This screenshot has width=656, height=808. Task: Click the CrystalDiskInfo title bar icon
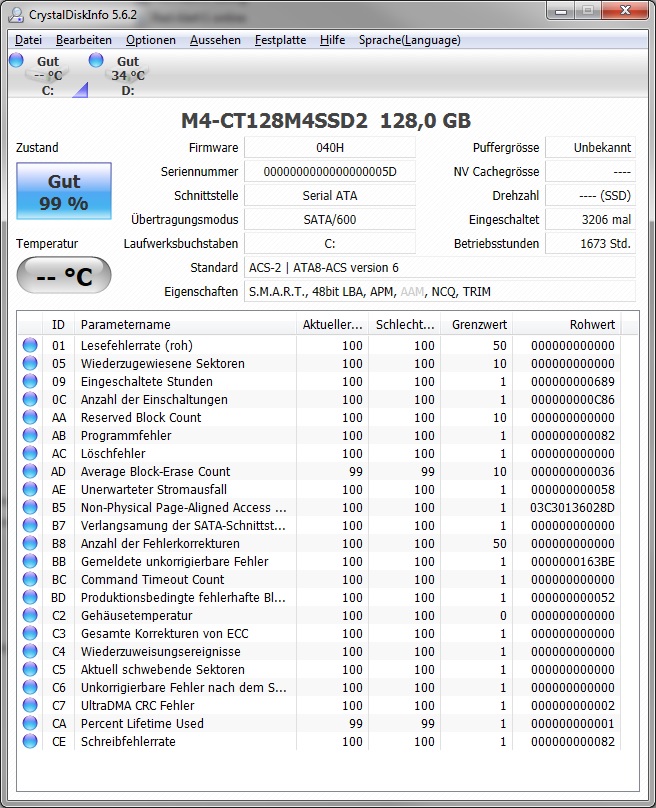pyautogui.click(x=16, y=14)
